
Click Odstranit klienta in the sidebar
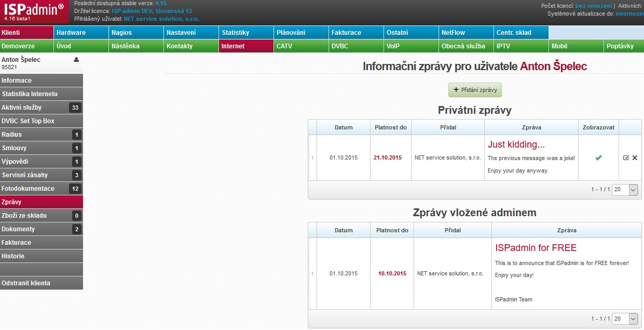pos(42,283)
